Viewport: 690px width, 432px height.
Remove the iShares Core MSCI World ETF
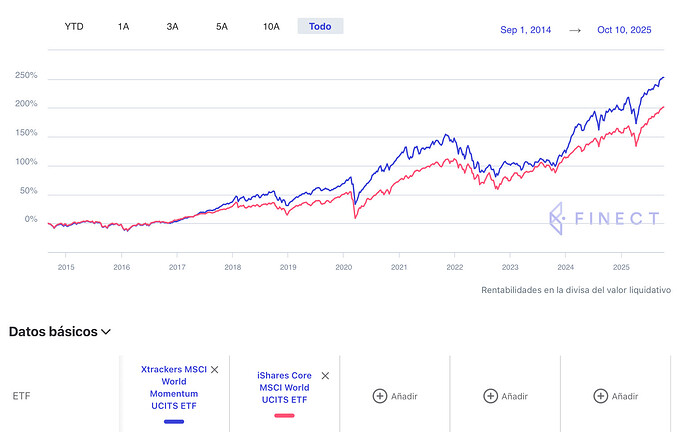click(x=325, y=376)
